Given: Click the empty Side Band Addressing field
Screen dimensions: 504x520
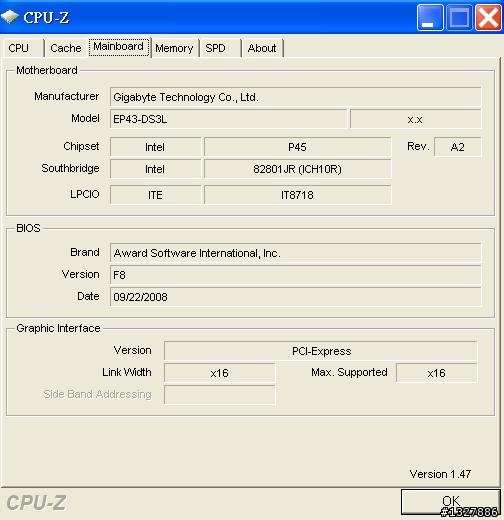Looking at the screenshot, I should coord(219,395).
